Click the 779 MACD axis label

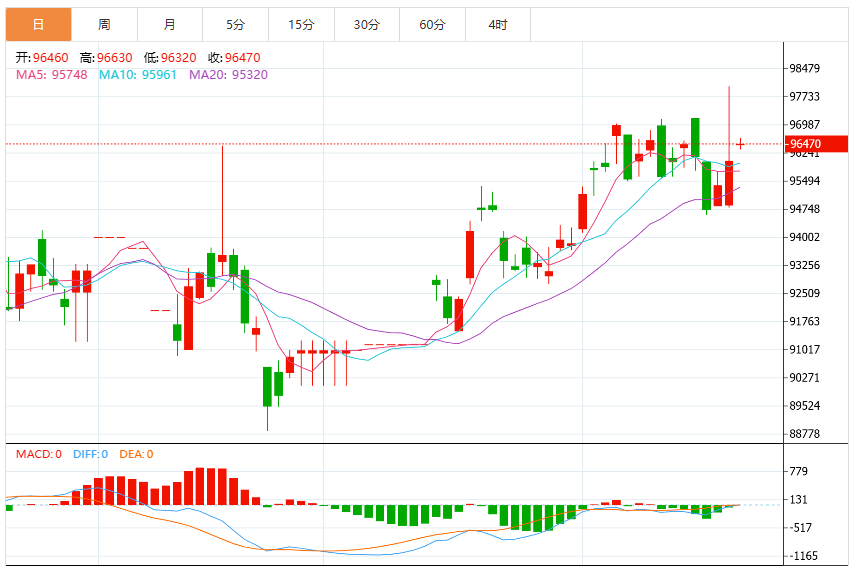(799, 471)
